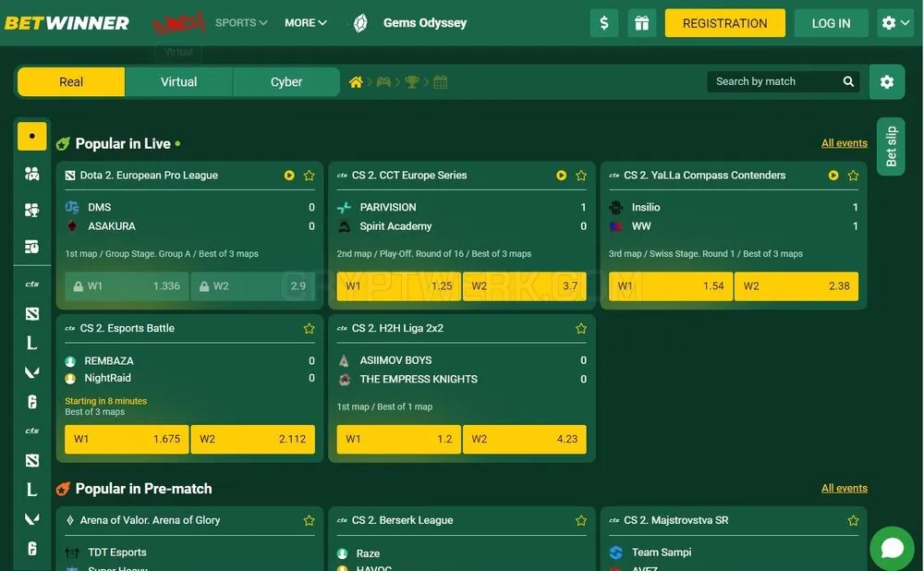Open the Bet slip side panel
The image size is (924, 571).
[891, 146]
